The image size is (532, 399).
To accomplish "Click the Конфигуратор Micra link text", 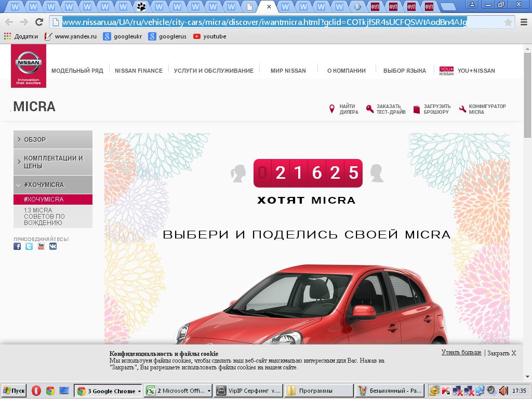I will pos(487,109).
